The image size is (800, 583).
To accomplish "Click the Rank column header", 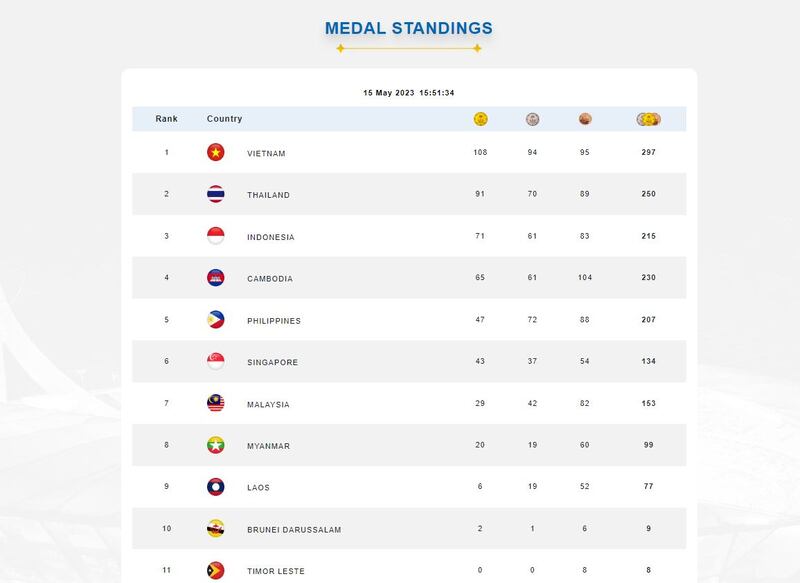I will 166,118.
